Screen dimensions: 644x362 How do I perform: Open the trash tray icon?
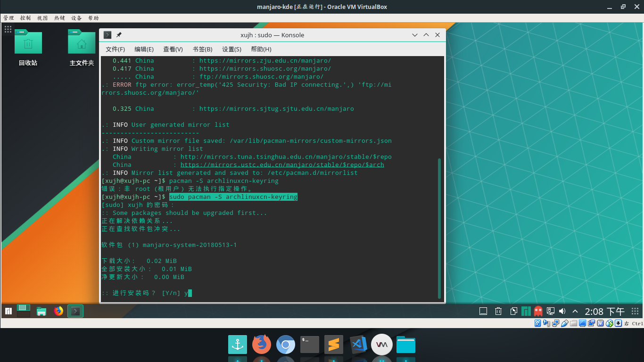coord(498,311)
